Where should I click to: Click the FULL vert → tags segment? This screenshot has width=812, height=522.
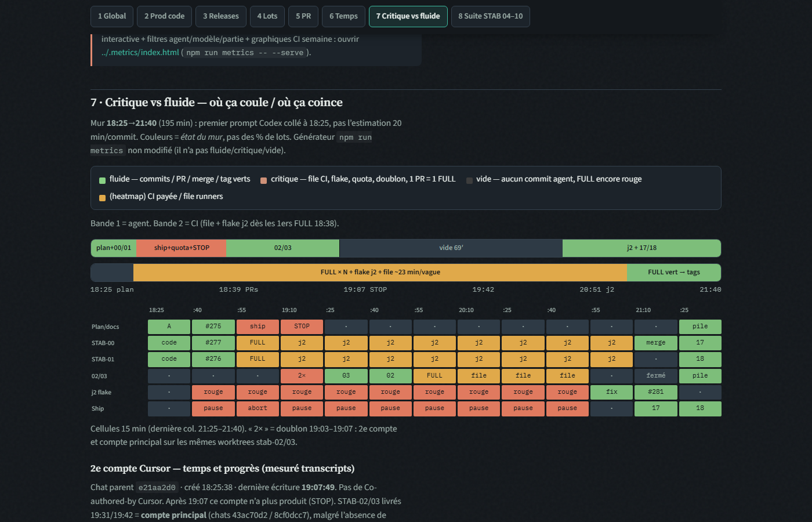click(x=674, y=273)
